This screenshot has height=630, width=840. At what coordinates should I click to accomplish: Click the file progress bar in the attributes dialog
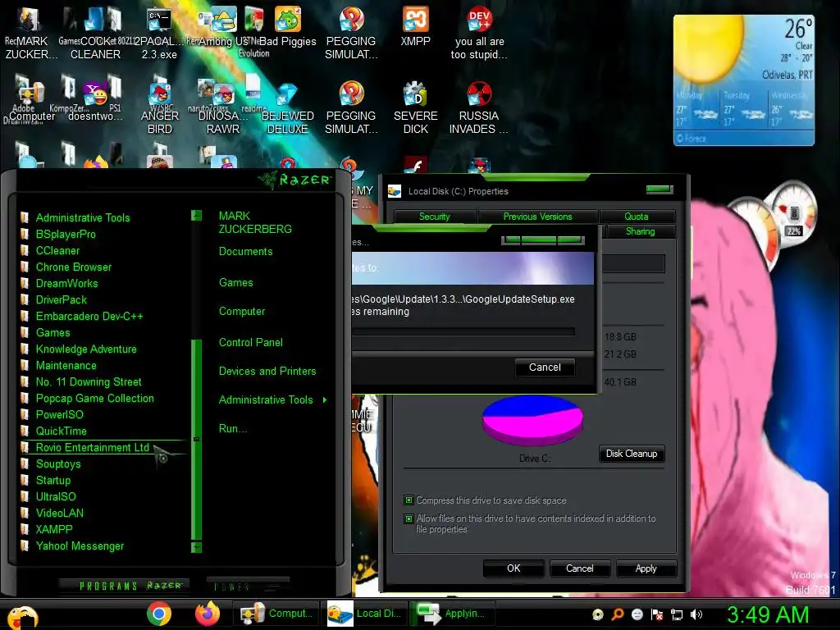463,331
